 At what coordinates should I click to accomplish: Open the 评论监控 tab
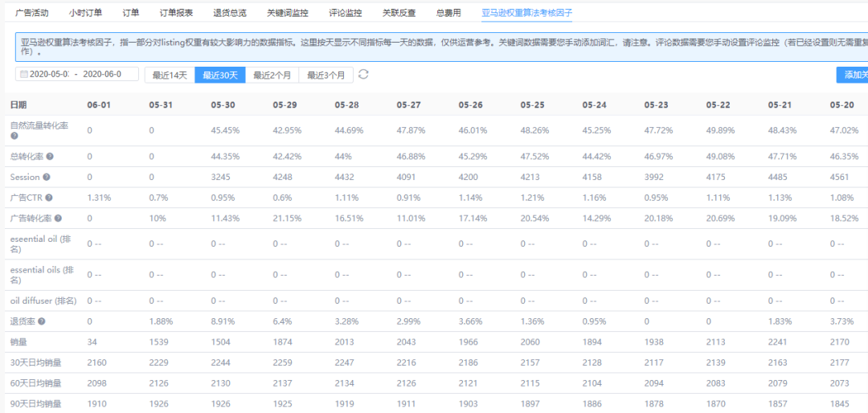point(346,13)
